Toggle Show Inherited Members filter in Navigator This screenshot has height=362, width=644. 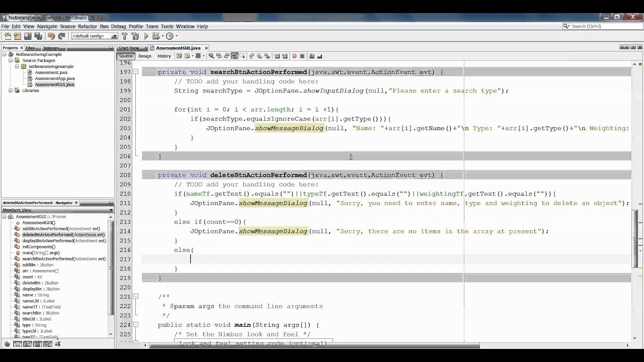(x=7, y=344)
